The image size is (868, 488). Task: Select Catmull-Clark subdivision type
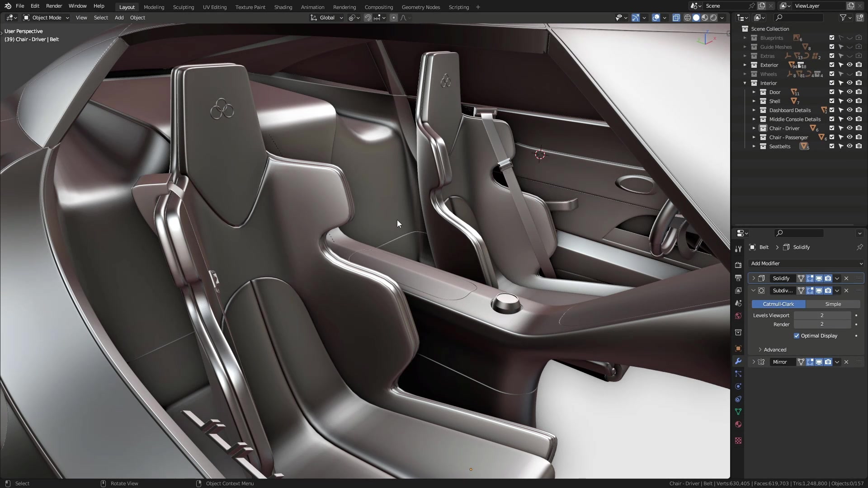coord(778,304)
